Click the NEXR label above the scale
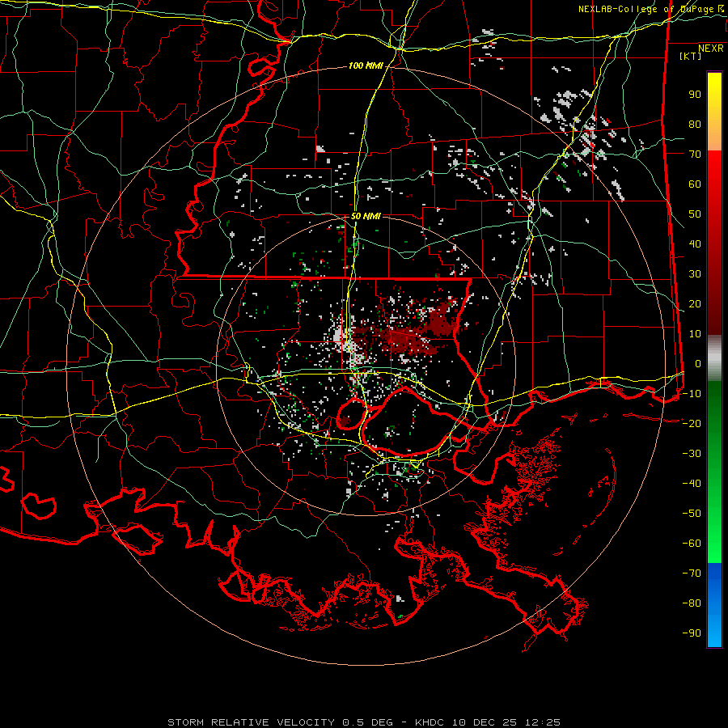Image resolution: width=728 pixels, height=728 pixels. click(x=710, y=49)
